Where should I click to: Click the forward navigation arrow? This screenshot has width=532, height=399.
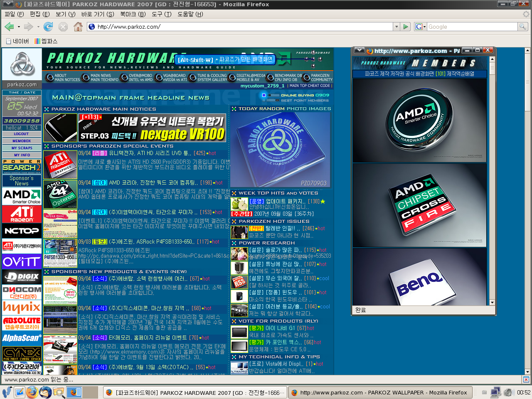[x=28, y=27]
